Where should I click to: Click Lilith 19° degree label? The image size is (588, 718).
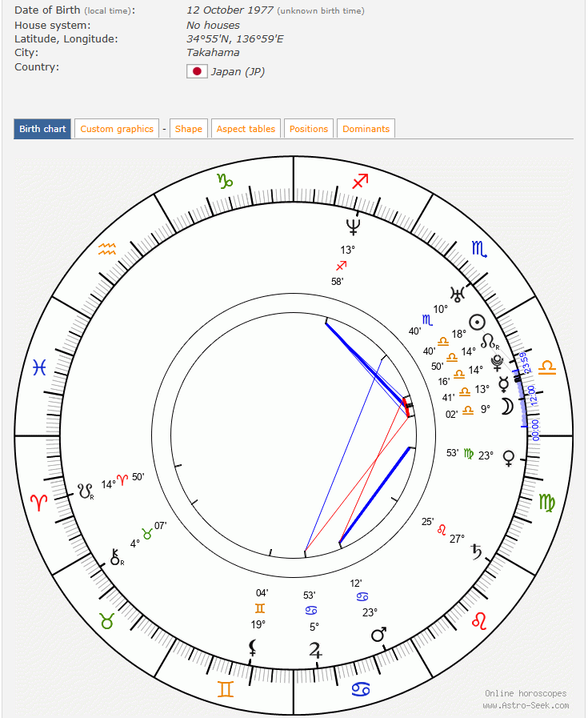[258, 624]
